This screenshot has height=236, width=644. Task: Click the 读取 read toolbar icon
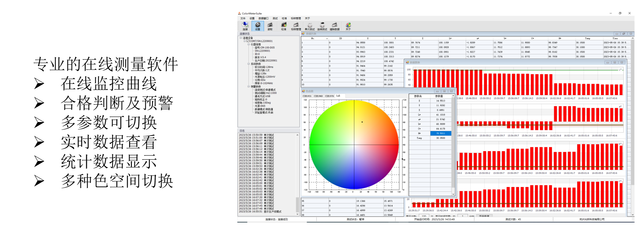pos(270,26)
